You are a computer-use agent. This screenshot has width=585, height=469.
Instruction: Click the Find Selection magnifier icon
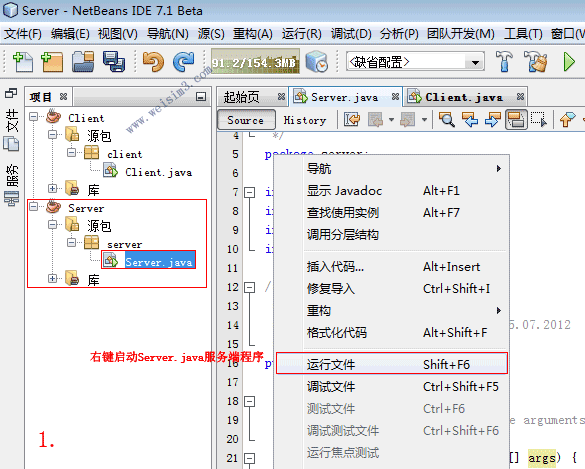pos(446,120)
